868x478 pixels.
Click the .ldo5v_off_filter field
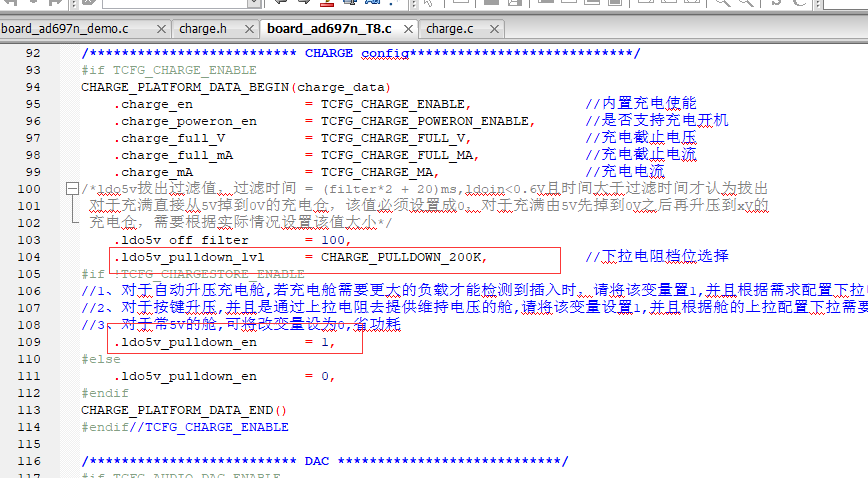(181, 240)
